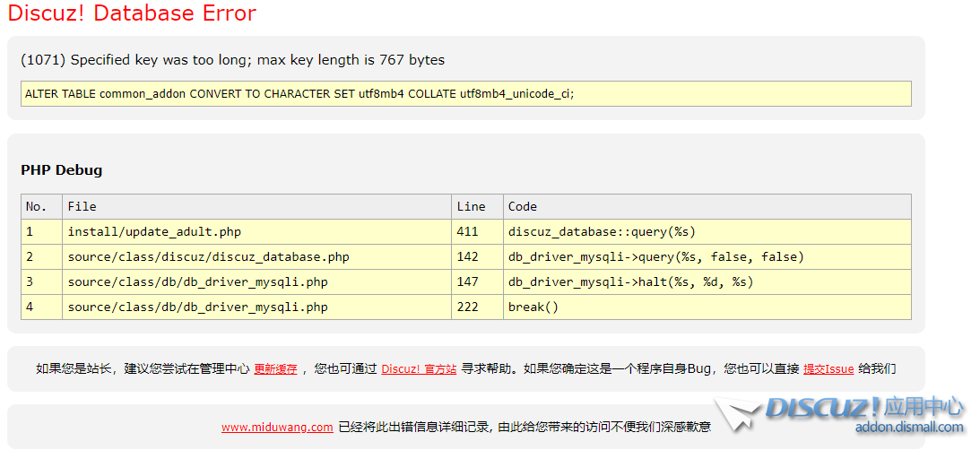The height and width of the screenshot is (450, 980).
Task: Click the File column header
Action: [x=256, y=206]
